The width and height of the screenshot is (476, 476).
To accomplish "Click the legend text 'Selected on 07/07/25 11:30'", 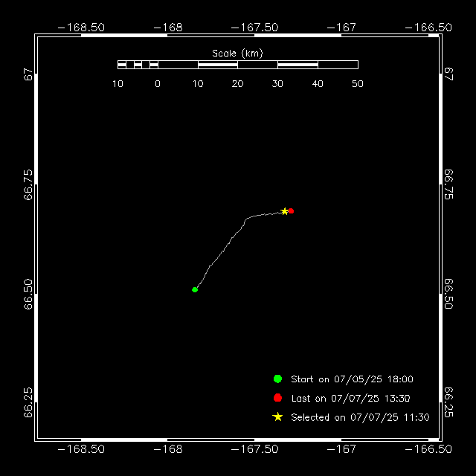I will [360, 418].
